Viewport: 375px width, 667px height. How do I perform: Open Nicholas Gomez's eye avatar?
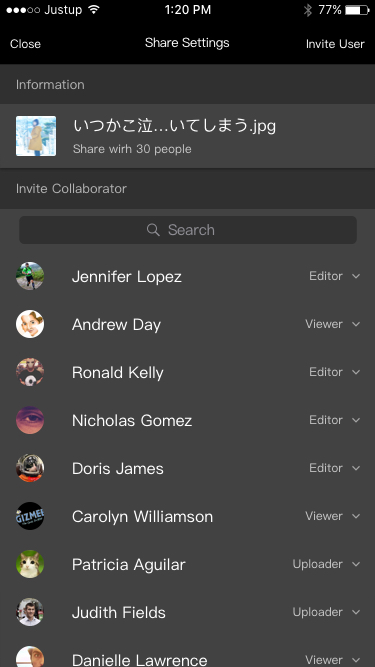[30, 420]
